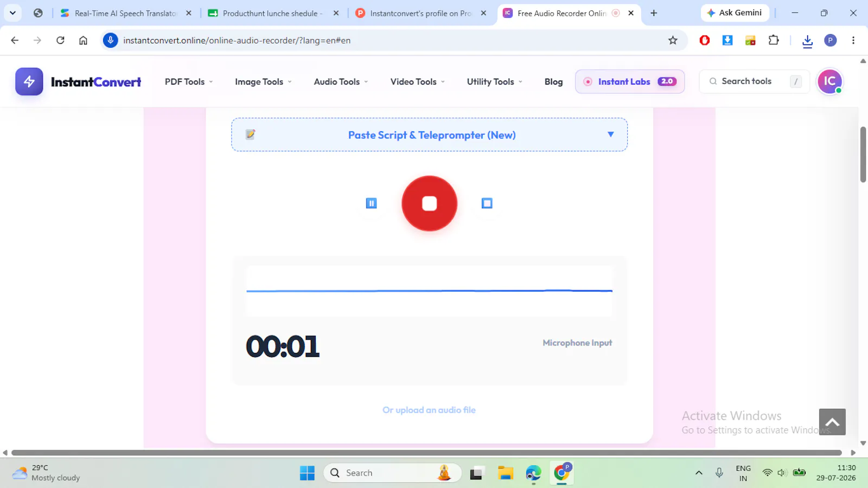
Task: Open the Utility Tools dropdown menu
Action: click(x=494, y=81)
